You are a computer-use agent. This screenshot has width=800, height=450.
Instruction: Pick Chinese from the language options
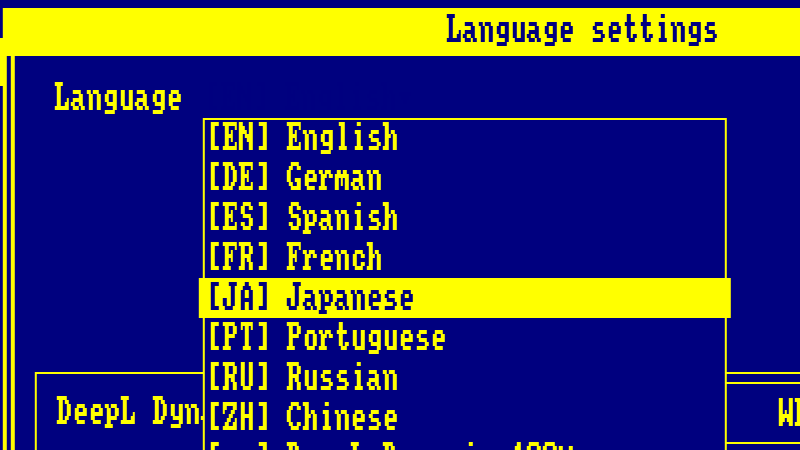point(342,416)
